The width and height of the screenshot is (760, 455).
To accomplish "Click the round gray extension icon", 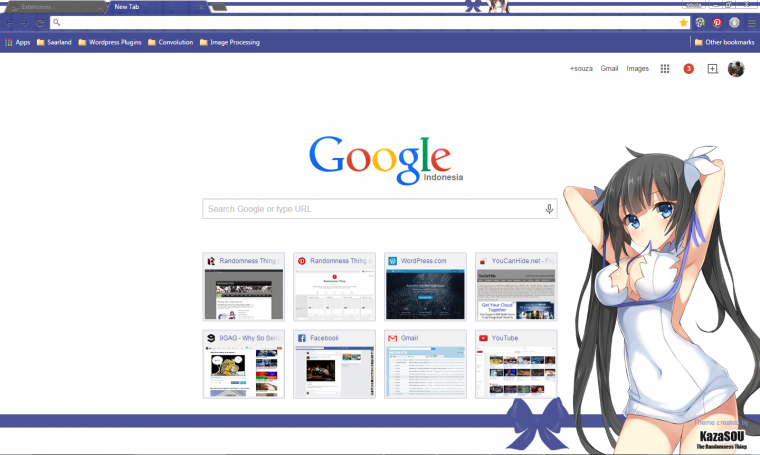I will click(734, 23).
